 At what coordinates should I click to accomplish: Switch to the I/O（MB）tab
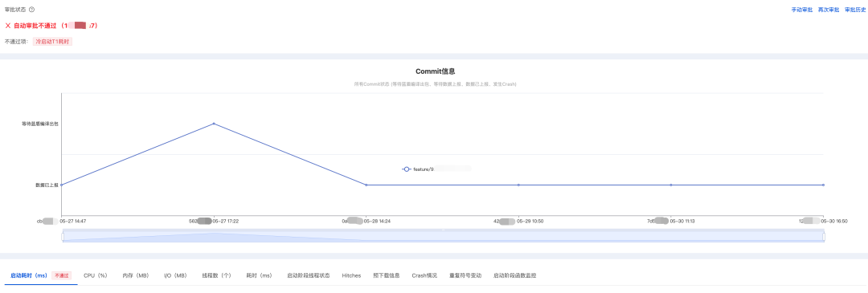pos(175,275)
